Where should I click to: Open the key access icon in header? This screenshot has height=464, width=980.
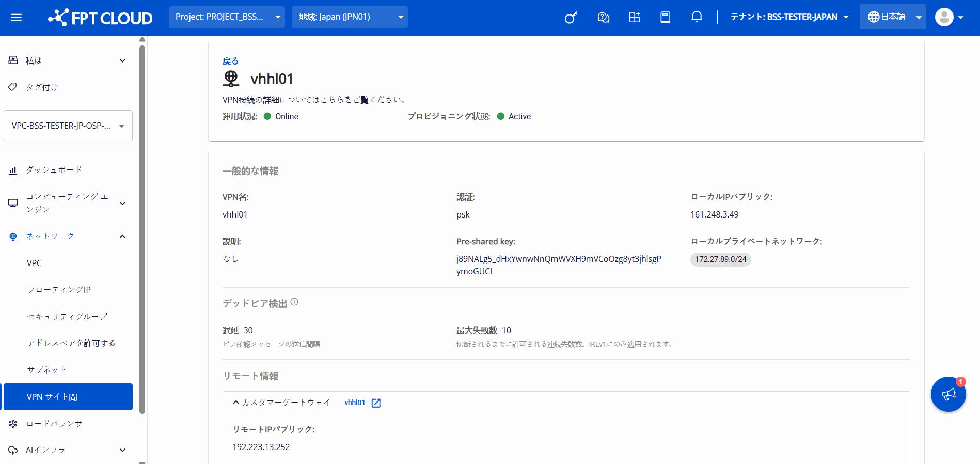tap(571, 18)
